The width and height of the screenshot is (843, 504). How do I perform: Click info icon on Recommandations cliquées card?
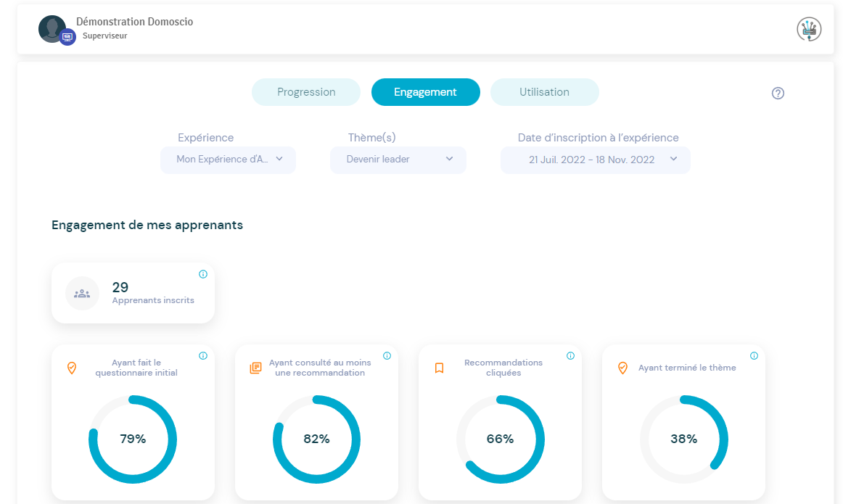click(570, 356)
